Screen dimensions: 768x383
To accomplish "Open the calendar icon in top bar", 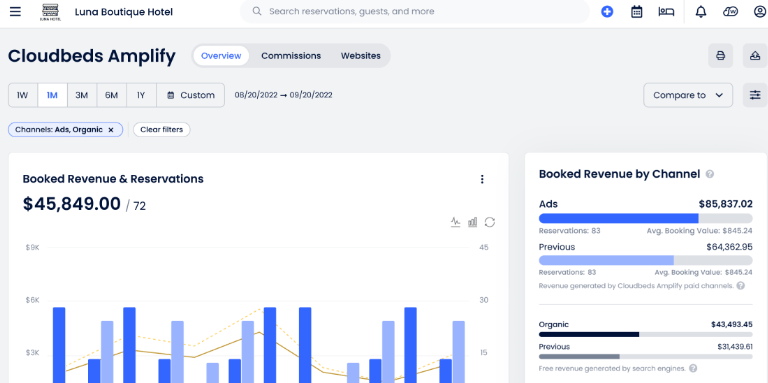I will pyautogui.click(x=636, y=12).
